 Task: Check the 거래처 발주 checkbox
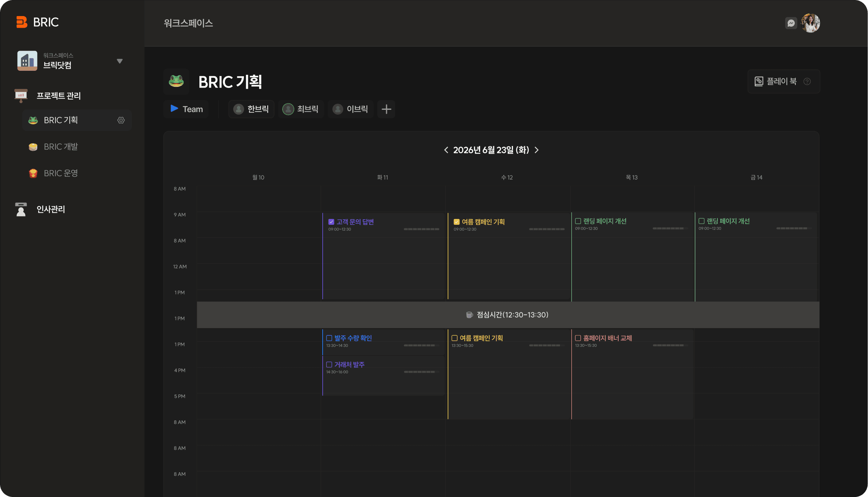(x=329, y=365)
